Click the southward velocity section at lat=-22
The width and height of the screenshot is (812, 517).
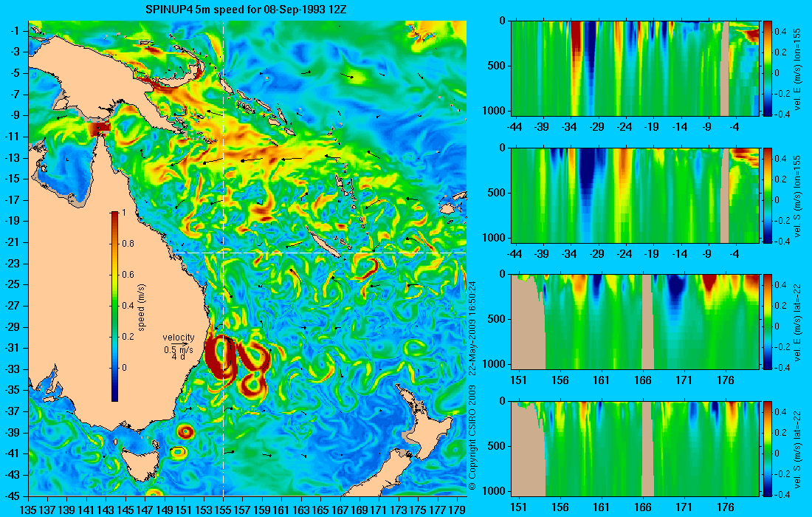tap(635, 448)
